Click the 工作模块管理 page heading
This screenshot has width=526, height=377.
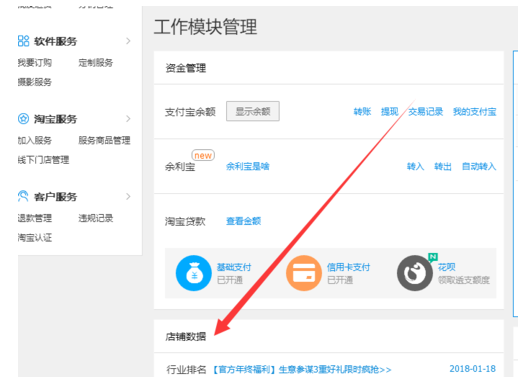pyautogui.click(x=205, y=26)
